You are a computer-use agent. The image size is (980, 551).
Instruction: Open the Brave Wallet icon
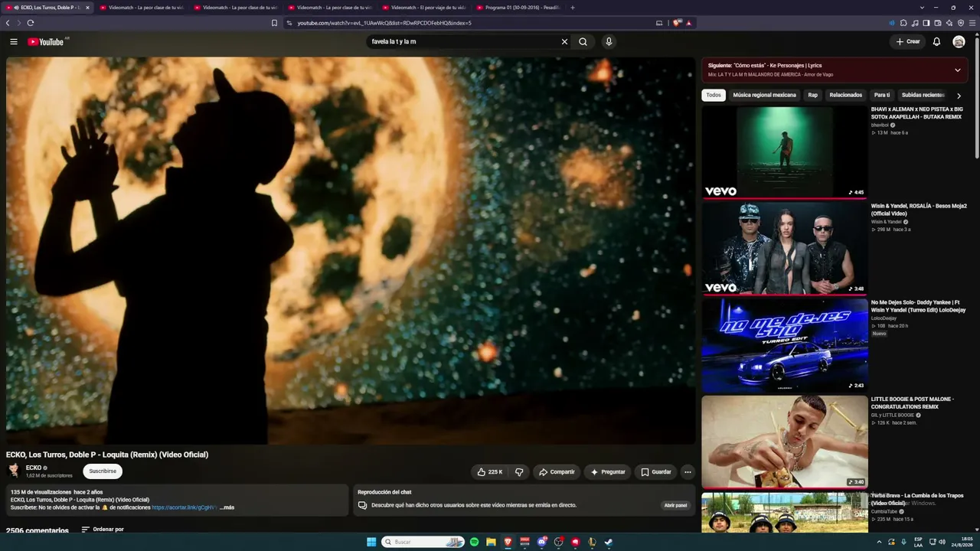[x=938, y=23]
